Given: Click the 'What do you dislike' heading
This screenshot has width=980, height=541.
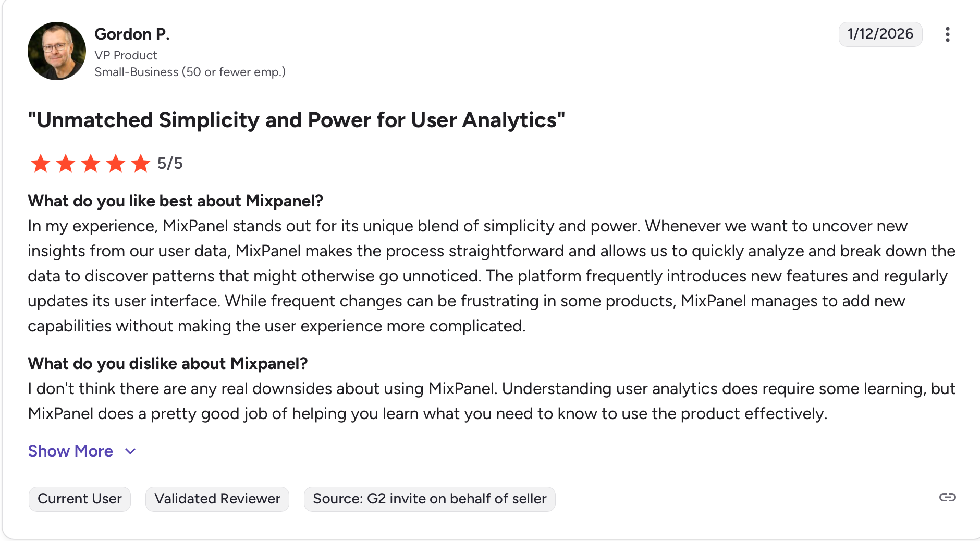Looking at the screenshot, I should tap(168, 363).
